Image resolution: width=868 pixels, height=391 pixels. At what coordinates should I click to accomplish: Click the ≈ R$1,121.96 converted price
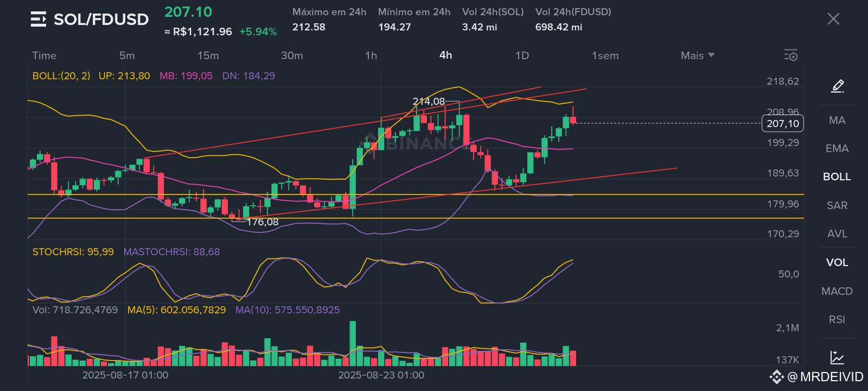pos(198,32)
